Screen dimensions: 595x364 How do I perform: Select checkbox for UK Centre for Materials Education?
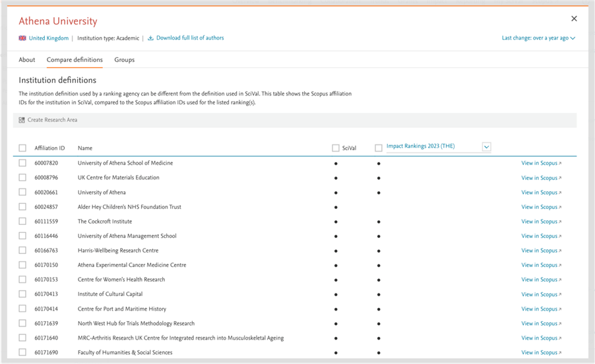click(22, 177)
